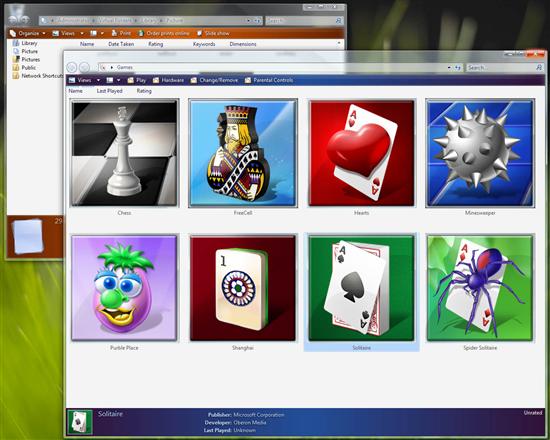Select Network Shortcuts in back window sidebar
Image resolution: width=550 pixels, height=440 pixels.
[38, 75]
